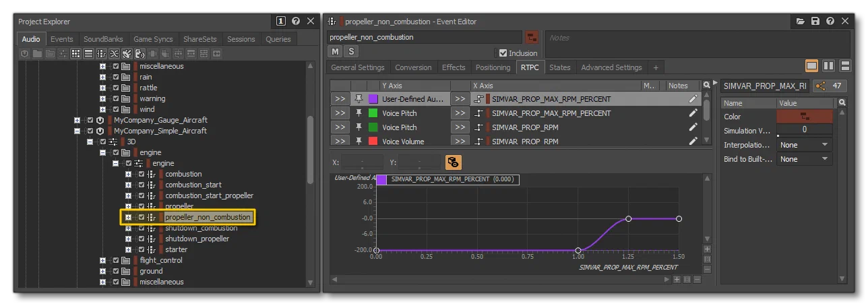The height and width of the screenshot is (306, 868).
Task: Select the side-by-side split layout icon
Action: (x=829, y=66)
